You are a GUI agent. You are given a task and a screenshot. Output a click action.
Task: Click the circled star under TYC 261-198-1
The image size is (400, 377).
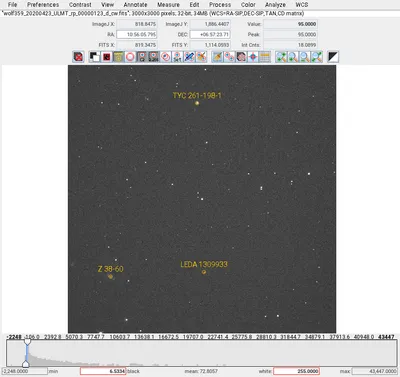[x=197, y=103]
